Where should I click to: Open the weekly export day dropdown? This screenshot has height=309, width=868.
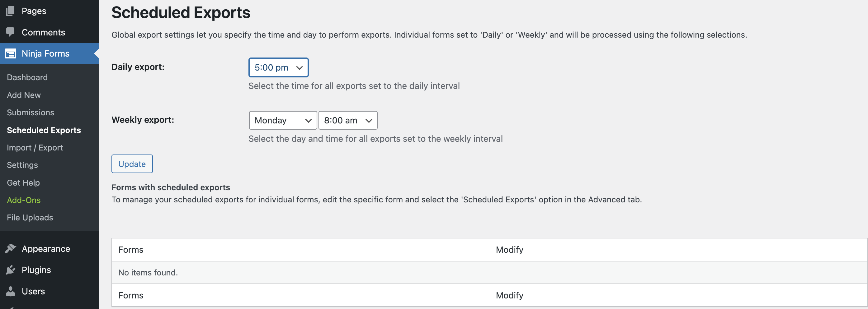pyautogui.click(x=282, y=120)
